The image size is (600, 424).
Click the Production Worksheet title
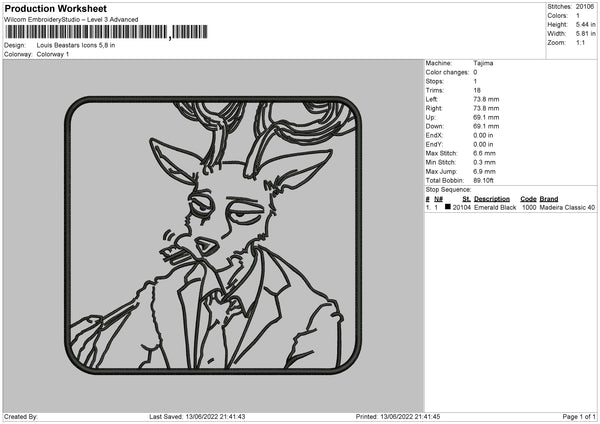click(55, 8)
